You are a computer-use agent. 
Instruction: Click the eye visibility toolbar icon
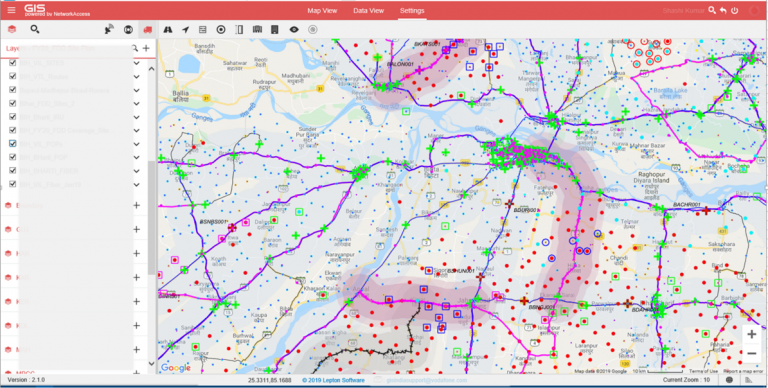tap(294, 30)
